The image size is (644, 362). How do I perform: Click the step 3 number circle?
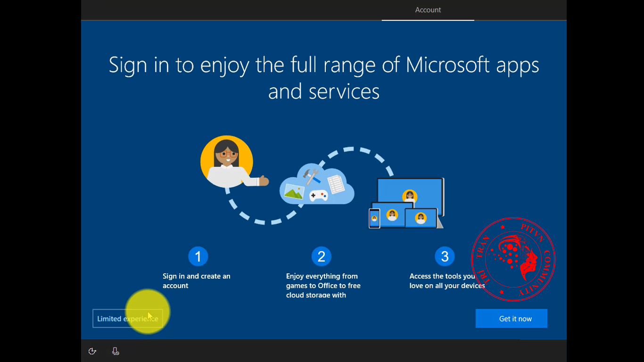445,256
